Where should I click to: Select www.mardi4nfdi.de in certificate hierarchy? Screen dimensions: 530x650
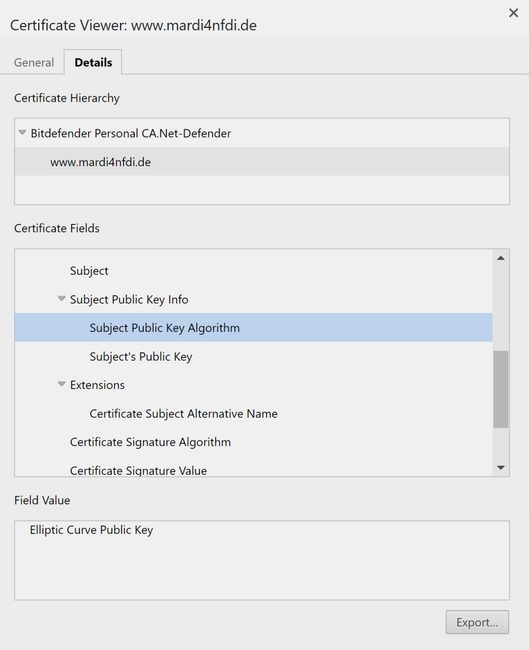[262, 162]
